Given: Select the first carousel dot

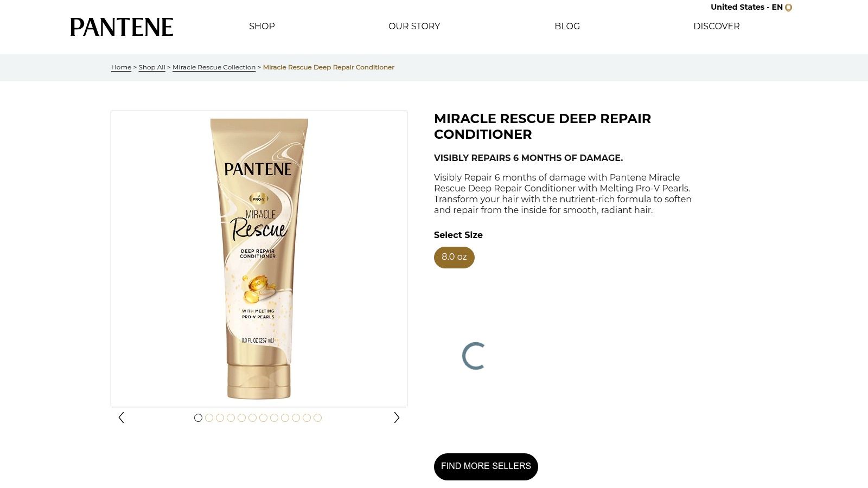Looking at the screenshot, I should pyautogui.click(x=198, y=418).
